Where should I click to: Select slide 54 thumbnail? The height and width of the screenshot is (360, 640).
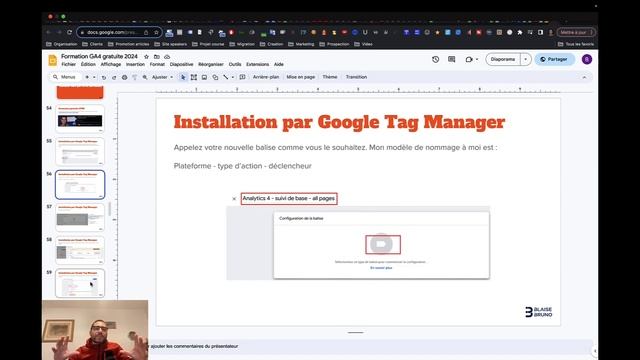click(80, 118)
